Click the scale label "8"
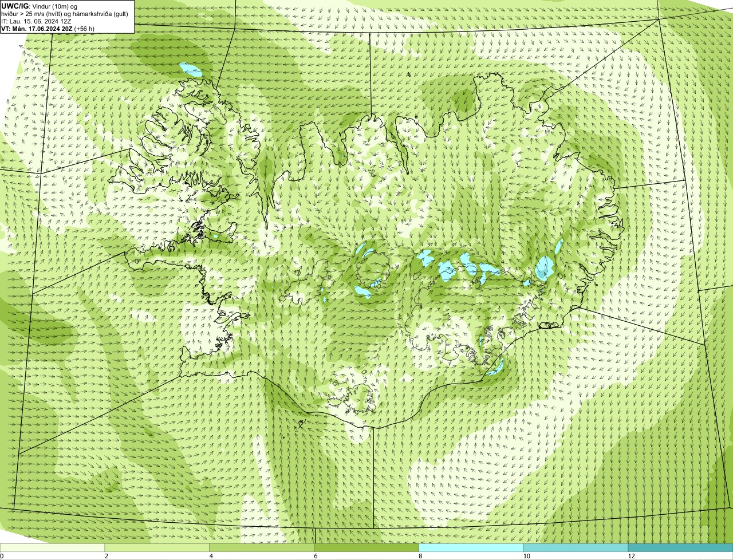This screenshot has height=560, width=733. [x=420, y=556]
